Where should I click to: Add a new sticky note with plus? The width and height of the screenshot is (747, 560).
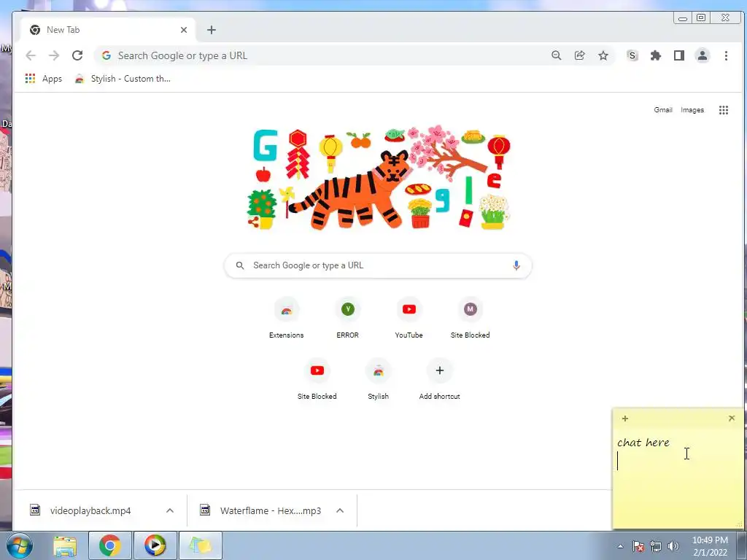pyautogui.click(x=625, y=419)
